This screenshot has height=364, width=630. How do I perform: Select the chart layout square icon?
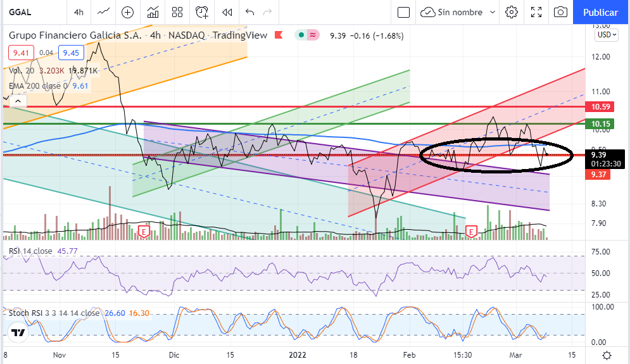click(x=403, y=13)
